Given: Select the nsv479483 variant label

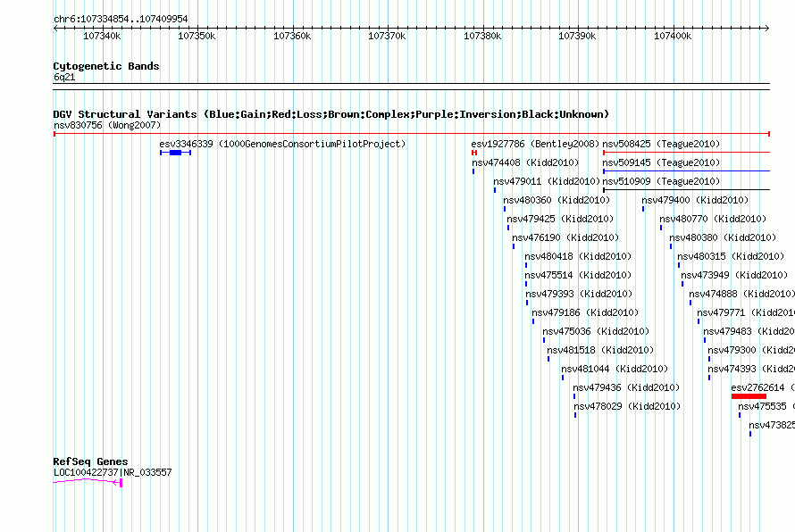Looking at the screenshot, I should [749, 331].
